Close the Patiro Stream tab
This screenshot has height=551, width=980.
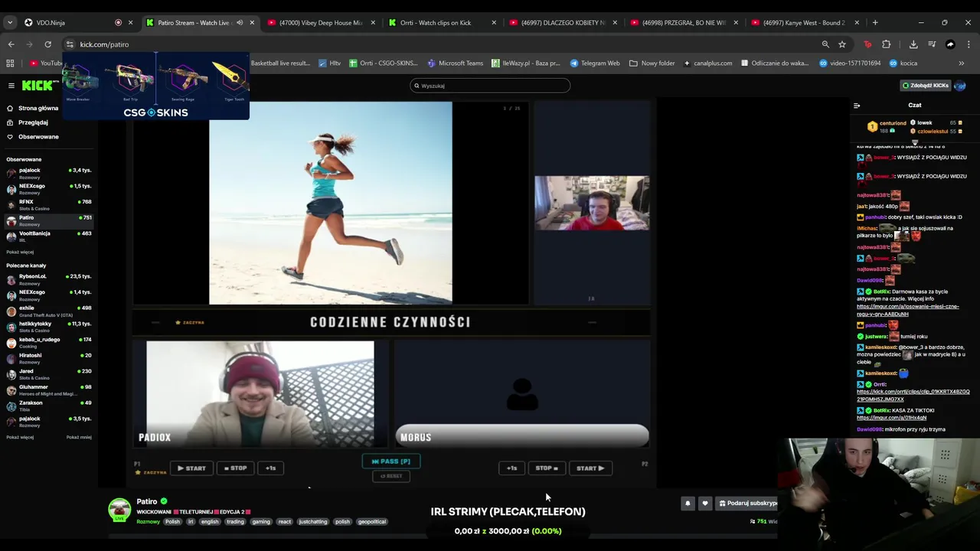[x=252, y=23]
